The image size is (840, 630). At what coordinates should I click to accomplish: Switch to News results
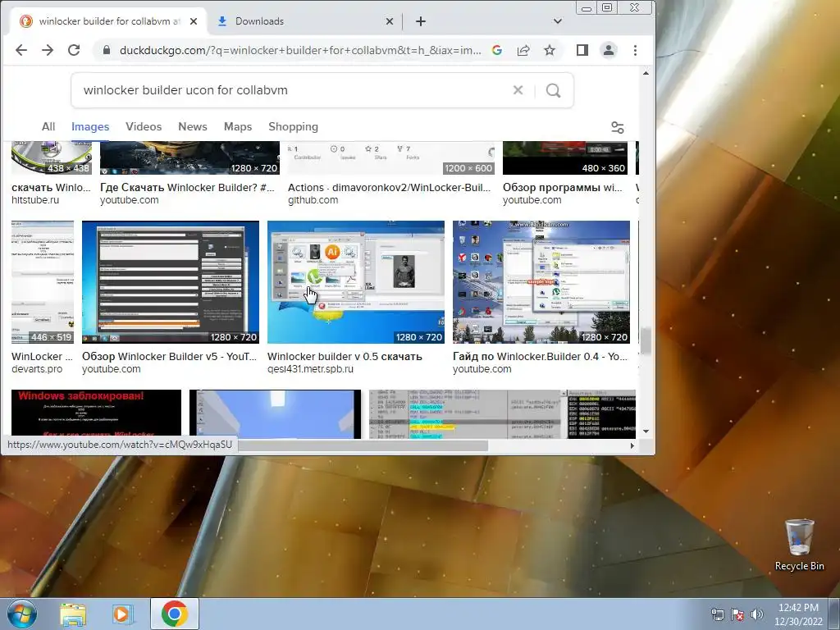(192, 127)
